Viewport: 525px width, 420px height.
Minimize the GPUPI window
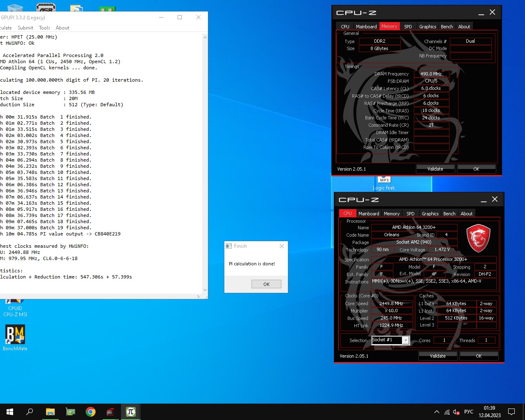pyautogui.click(x=161, y=17)
